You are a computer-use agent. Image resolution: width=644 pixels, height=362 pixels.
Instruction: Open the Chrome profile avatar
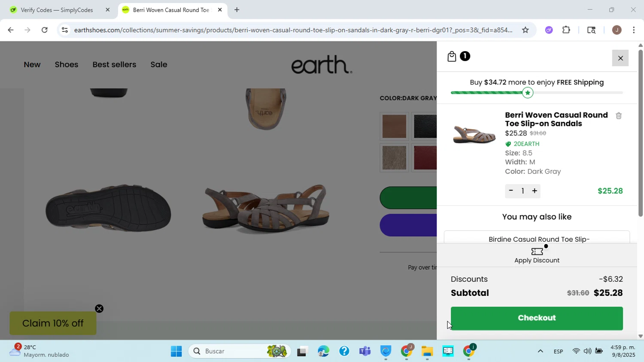(x=617, y=30)
